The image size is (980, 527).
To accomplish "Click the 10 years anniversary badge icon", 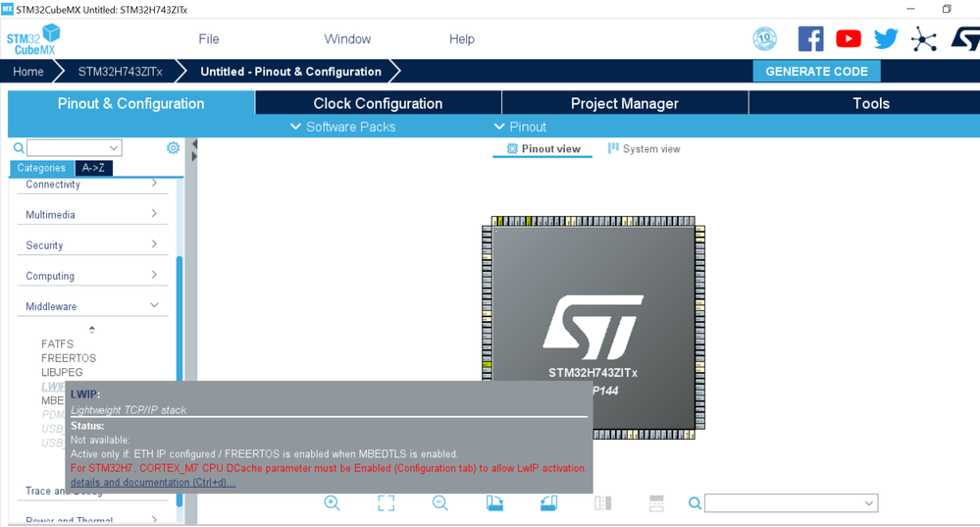I will (764, 38).
